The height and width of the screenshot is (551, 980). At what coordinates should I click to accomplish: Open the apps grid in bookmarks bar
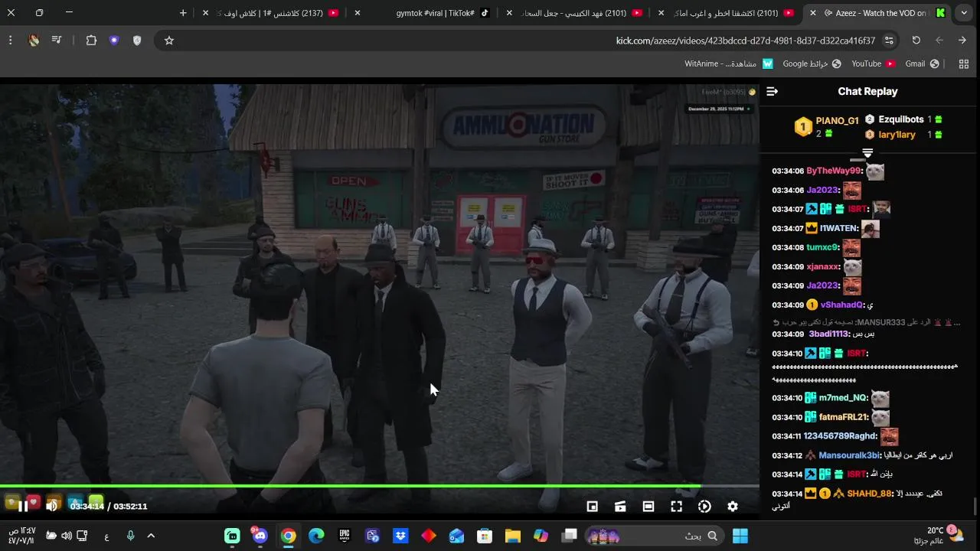964,64
